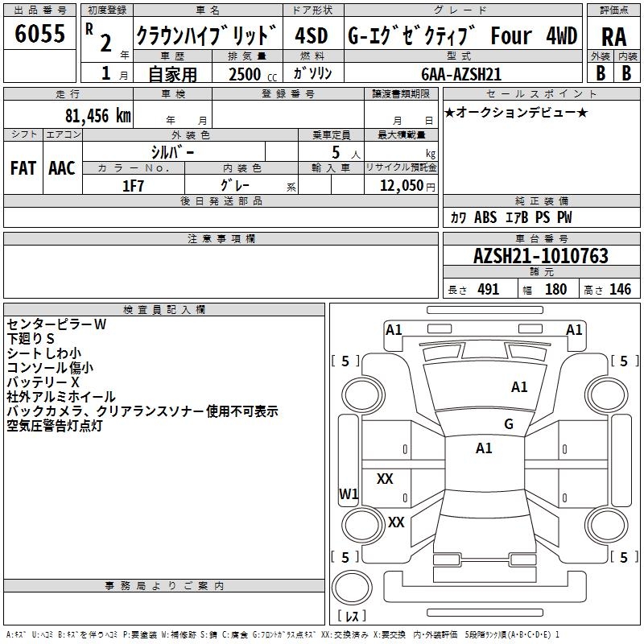Click the length value 491

point(489,289)
